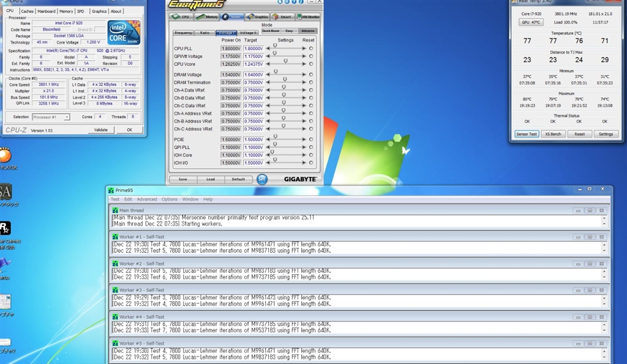
Task: Click the Main thread window icon
Action: point(115,210)
